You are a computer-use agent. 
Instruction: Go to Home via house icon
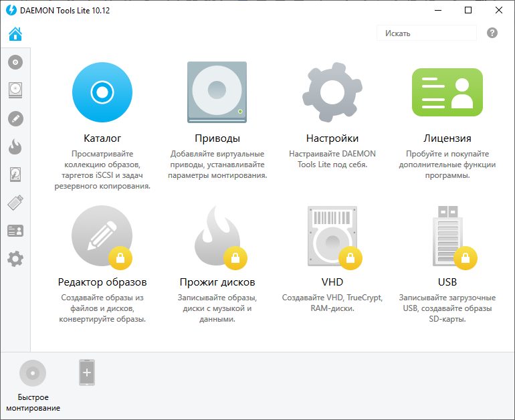pos(15,34)
